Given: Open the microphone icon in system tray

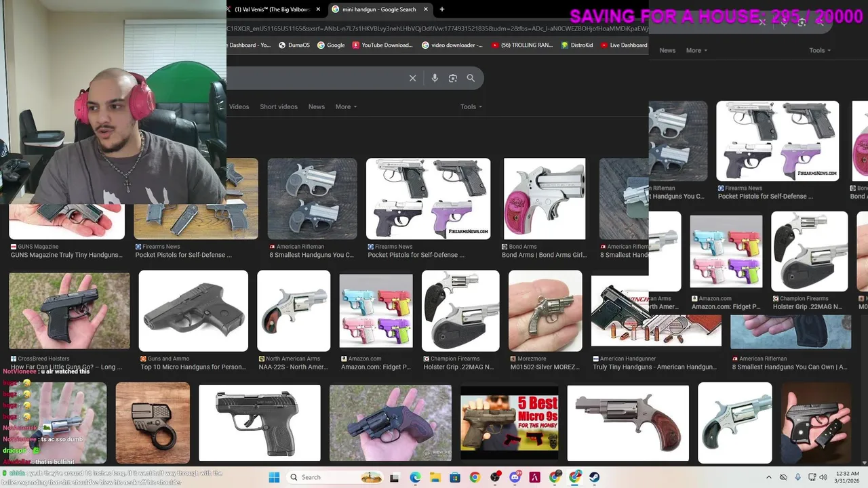Looking at the screenshot, I should click(797, 477).
